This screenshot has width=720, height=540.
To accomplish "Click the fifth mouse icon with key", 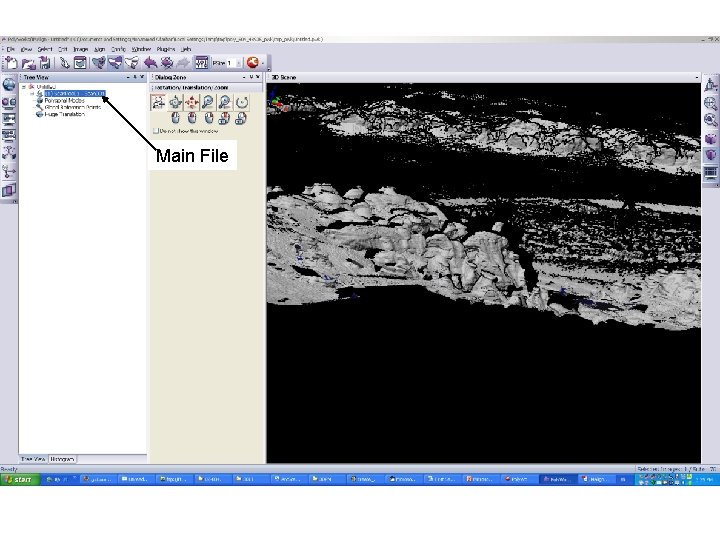I will (241, 118).
